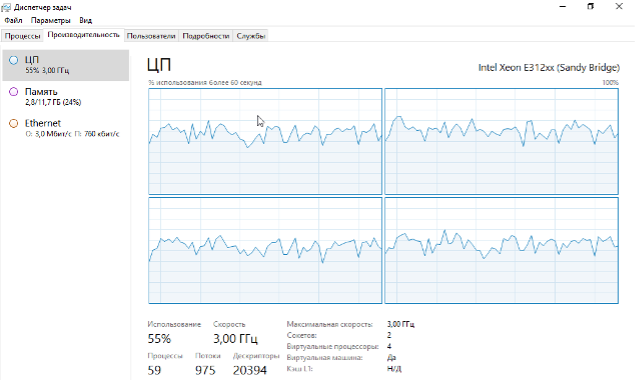
Task: Click the usage over 60 seconds caption
Action: tap(205, 83)
